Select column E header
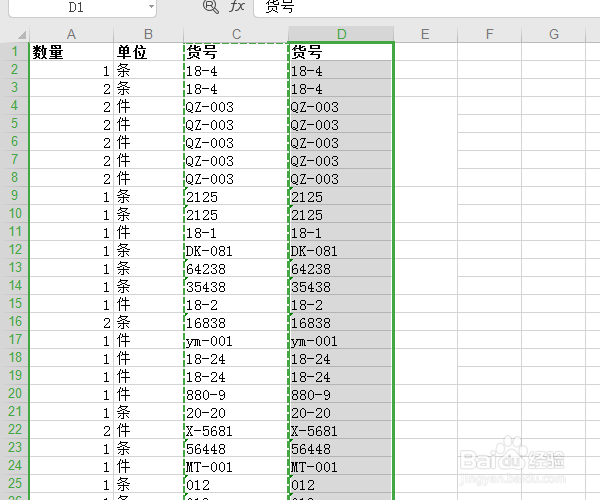 pyautogui.click(x=425, y=34)
